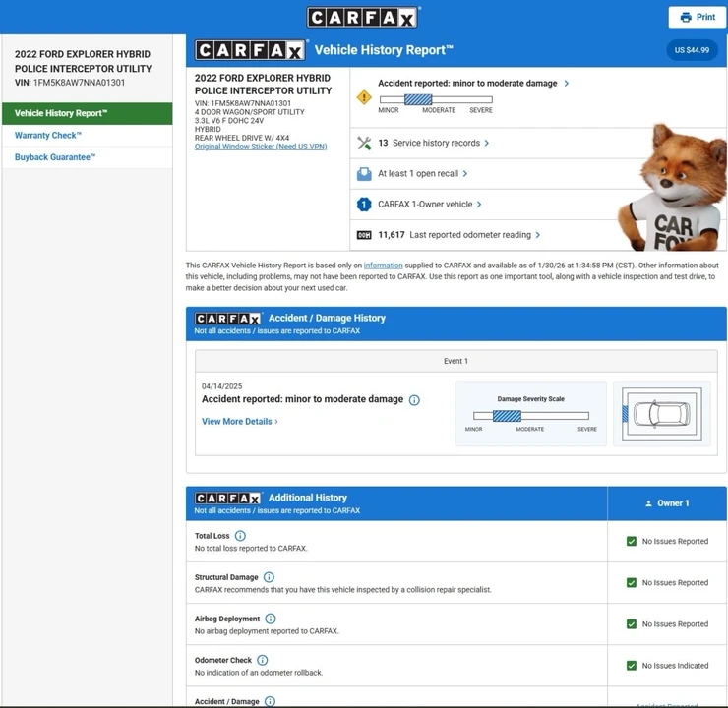The width and height of the screenshot is (728, 708).
Task: Expand 13 Service history records chevron
Action: [x=487, y=143]
